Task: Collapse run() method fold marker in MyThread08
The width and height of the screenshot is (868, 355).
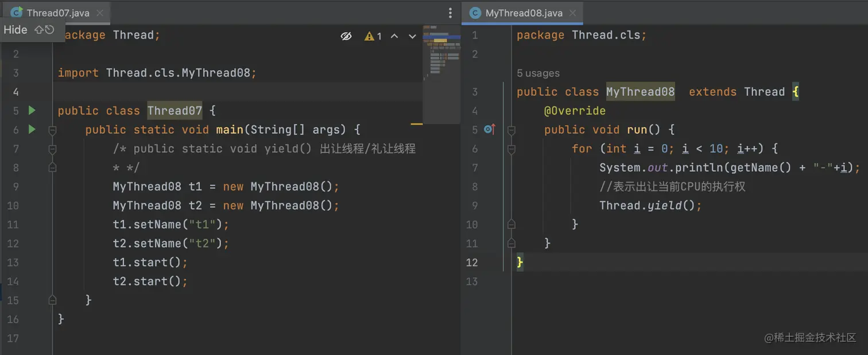Action: click(511, 130)
